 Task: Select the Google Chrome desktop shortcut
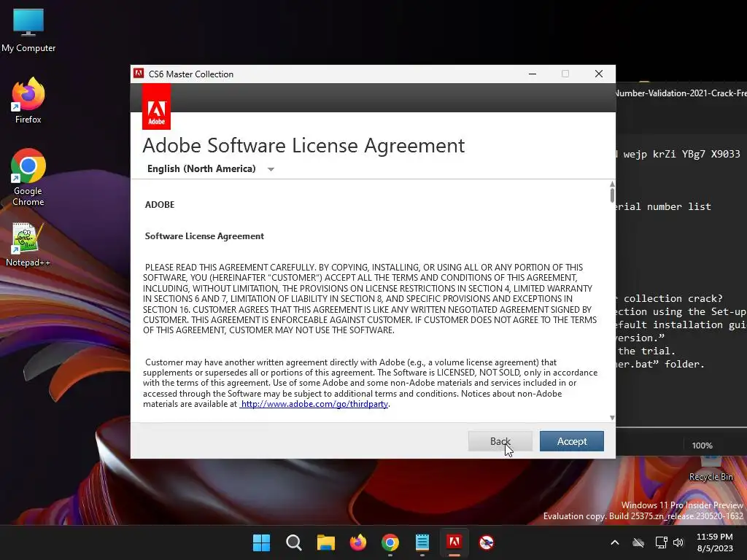(28, 177)
